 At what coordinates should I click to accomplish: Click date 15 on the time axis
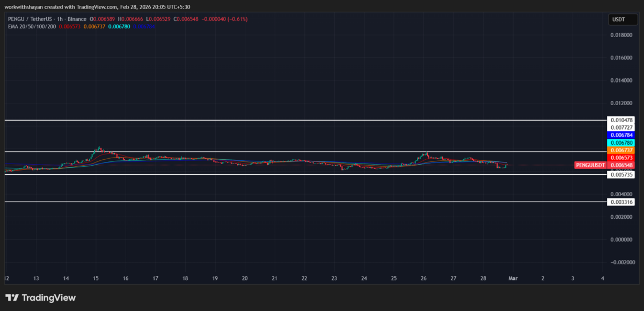96,278
